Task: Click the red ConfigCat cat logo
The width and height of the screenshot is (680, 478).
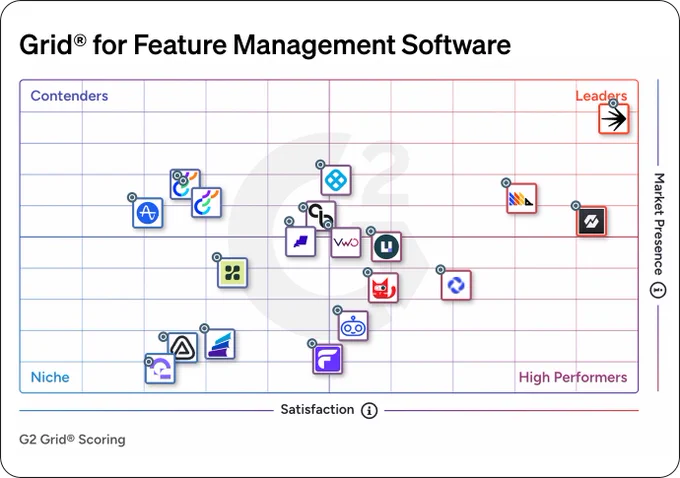Action: tap(383, 288)
